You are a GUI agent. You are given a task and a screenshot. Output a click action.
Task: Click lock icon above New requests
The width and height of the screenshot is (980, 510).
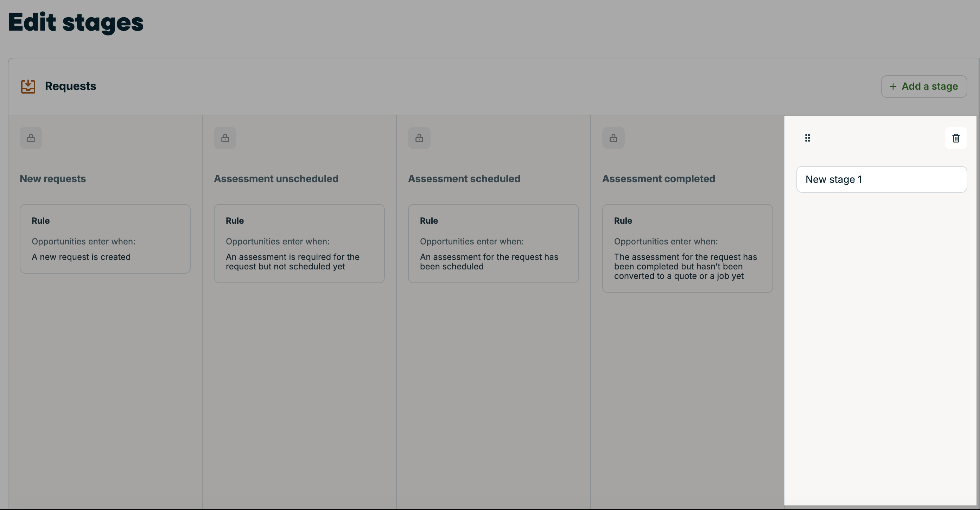31,138
